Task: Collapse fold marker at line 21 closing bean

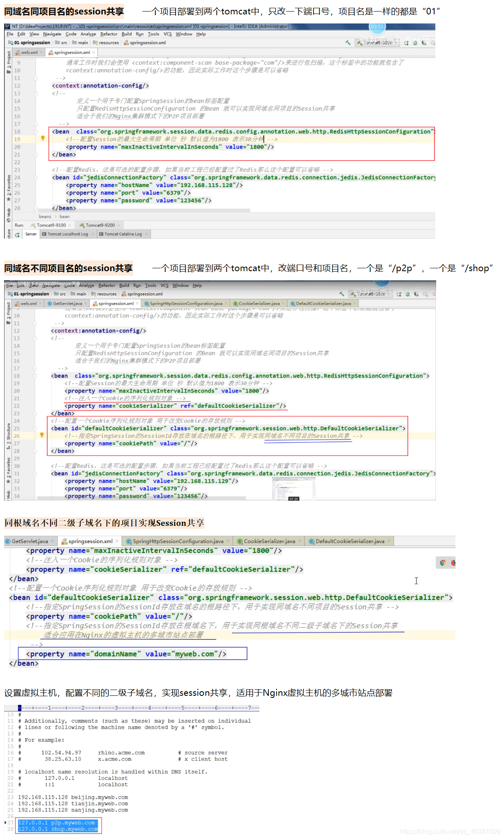Action: (36, 155)
